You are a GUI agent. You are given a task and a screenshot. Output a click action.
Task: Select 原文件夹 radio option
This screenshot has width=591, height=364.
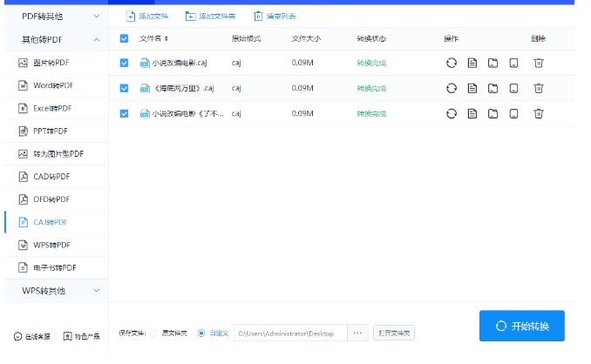tap(153, 334)
